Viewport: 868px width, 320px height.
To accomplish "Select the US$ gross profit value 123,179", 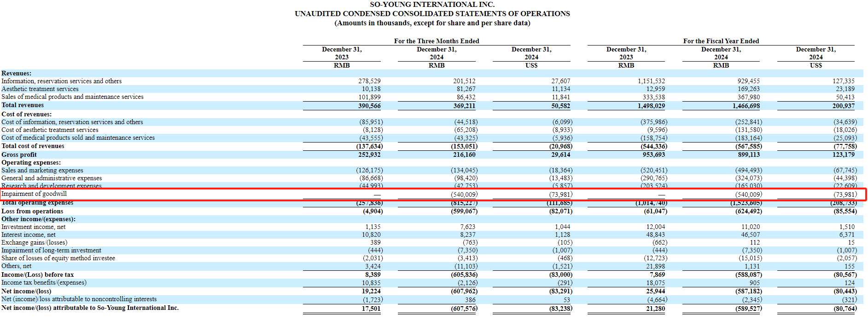I will click(x=844, y=155).
